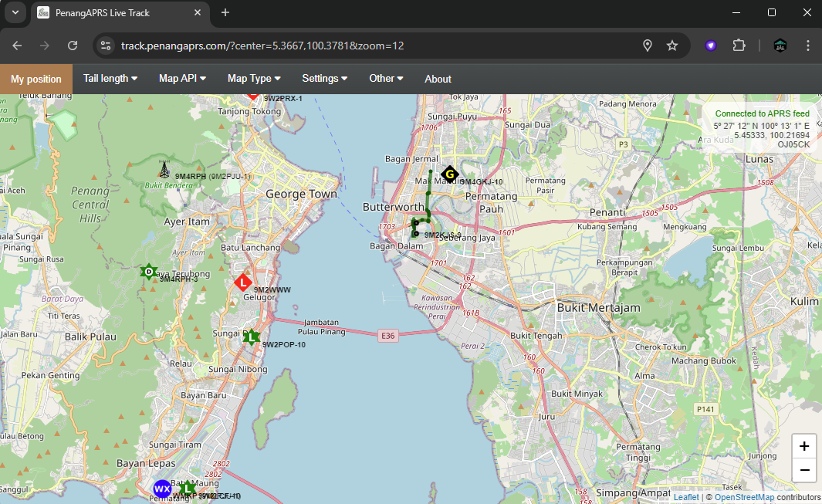Click the My position button
Image resolution: width=822 pixels, height=504 pixels.
point(36,79)
